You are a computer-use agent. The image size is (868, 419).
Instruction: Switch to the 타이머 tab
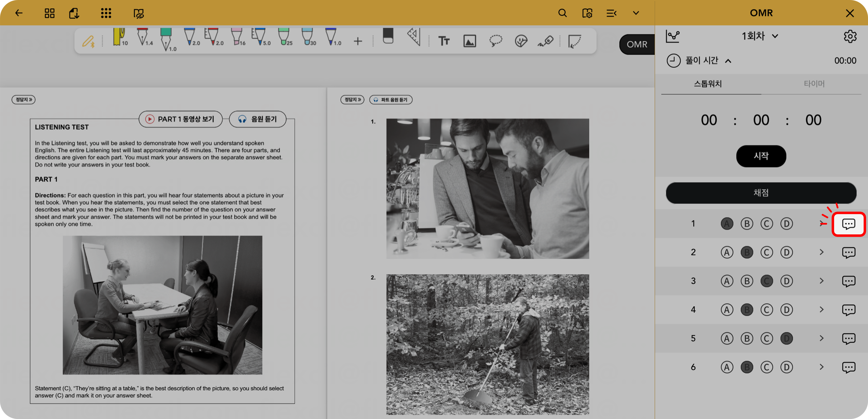(x=814, y=83)
